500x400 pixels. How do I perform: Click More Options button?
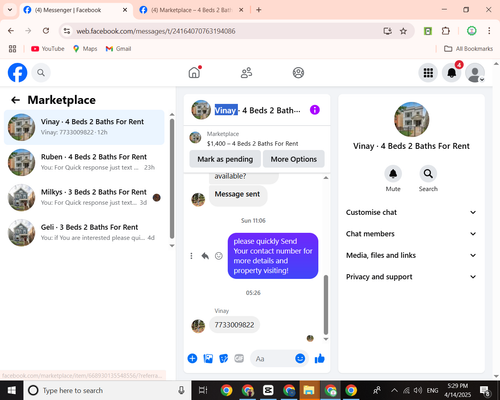[x=294, y=159]
